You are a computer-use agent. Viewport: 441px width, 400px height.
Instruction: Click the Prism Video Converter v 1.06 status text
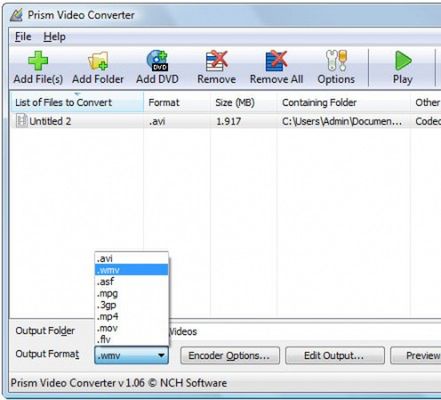(119, 383)
